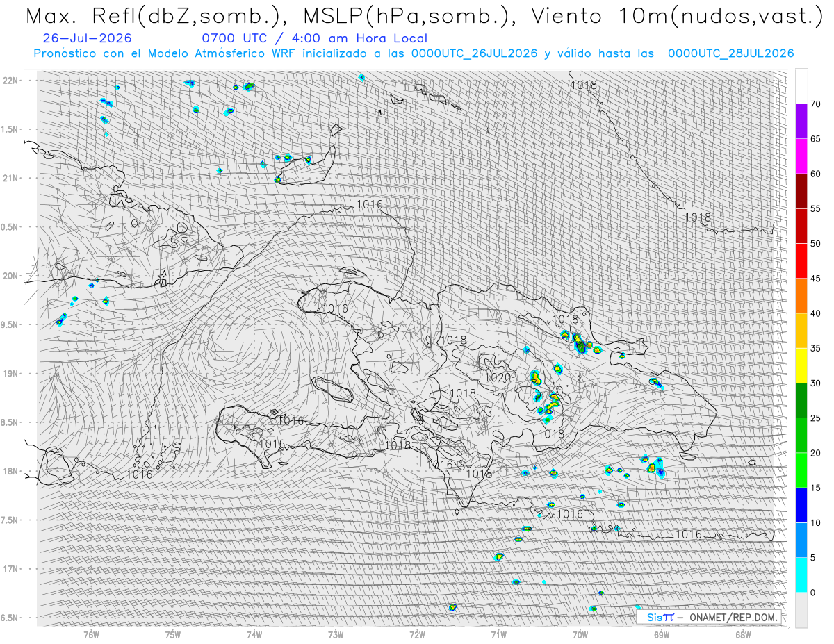834x644 pixels.
Task: Click the '18N' latitude label
Action: coord(12,471)
